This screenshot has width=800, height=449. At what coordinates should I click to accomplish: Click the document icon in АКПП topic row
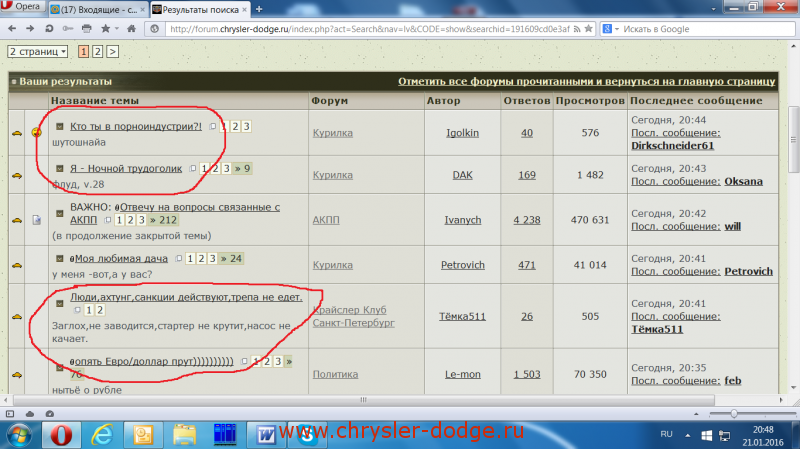tap(36, 220)
